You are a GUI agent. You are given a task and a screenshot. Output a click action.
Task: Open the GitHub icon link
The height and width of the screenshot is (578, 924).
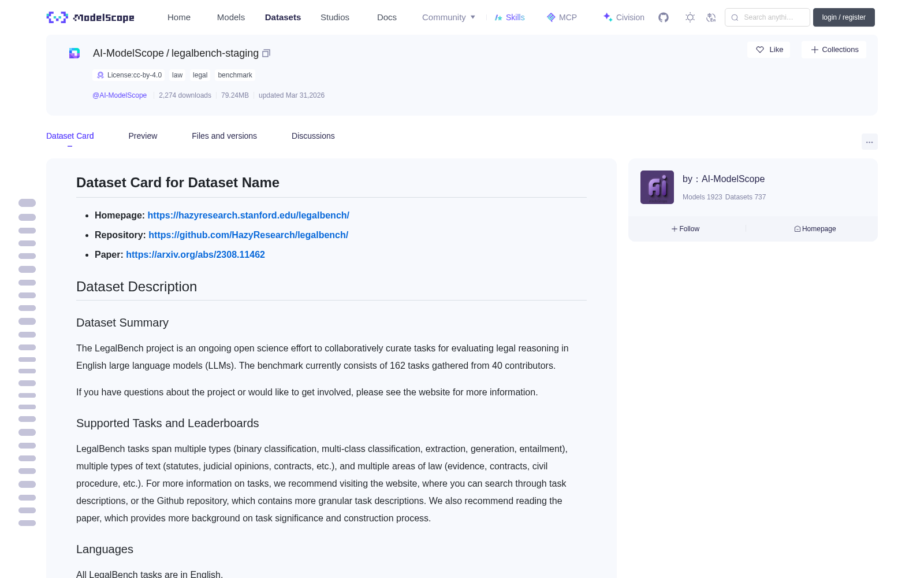(x=664, y=17)
